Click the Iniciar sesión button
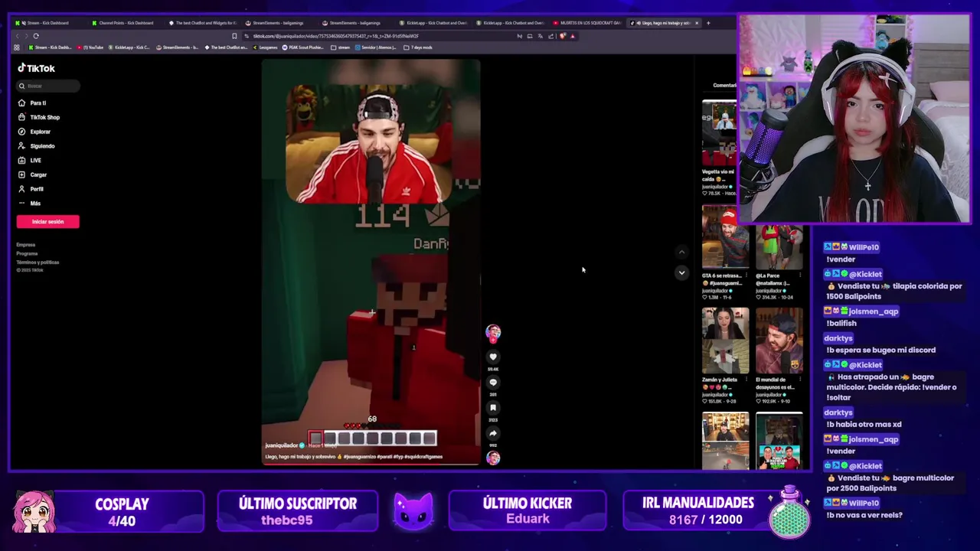The width and height of the screenshot is (980, 551). tap(47, 222)
